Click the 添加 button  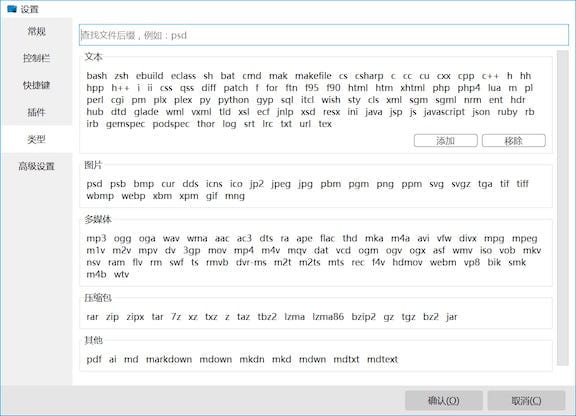(446, 140)
